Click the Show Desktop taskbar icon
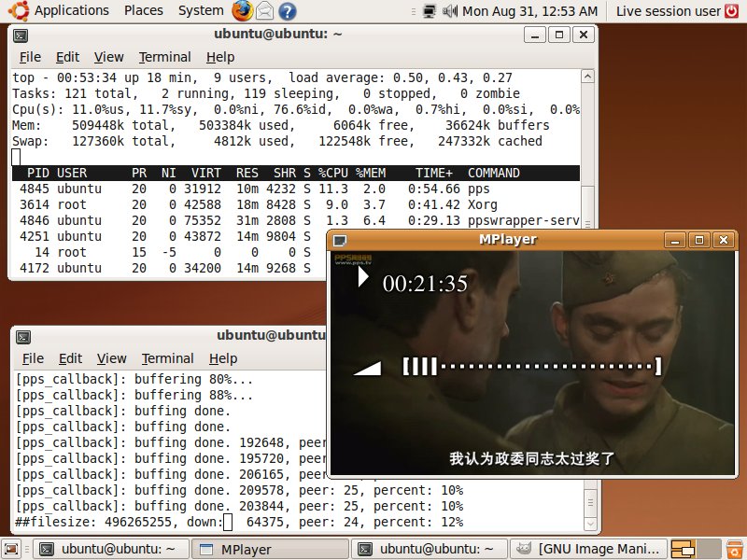Screen dimensions: 747x560 [x=11, y=549]
